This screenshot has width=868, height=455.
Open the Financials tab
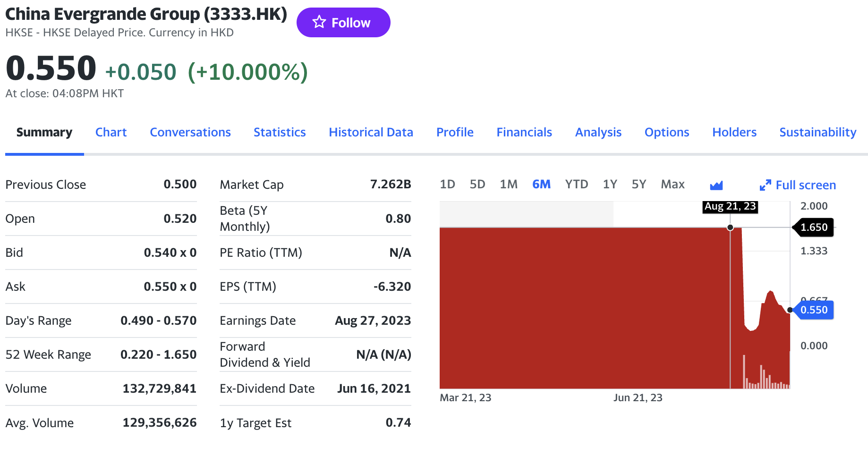click(x=524, y=132)
